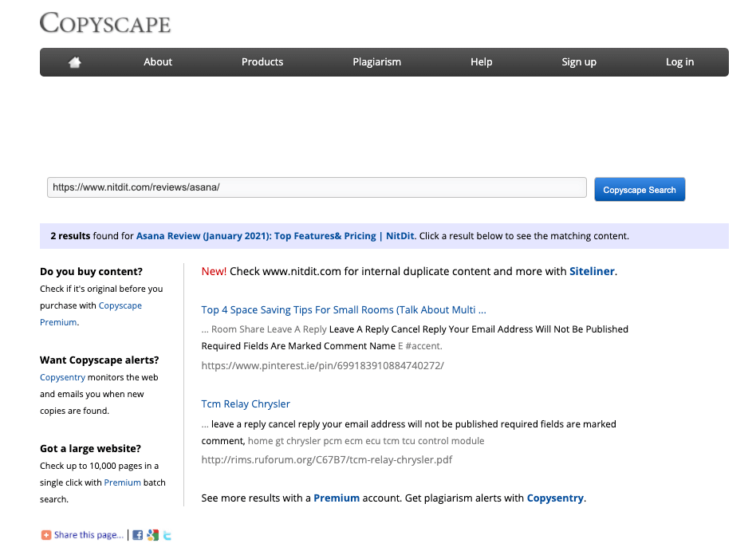Click Premium account link below results
The height and width of the screenshot is (555, 756).
337,498
